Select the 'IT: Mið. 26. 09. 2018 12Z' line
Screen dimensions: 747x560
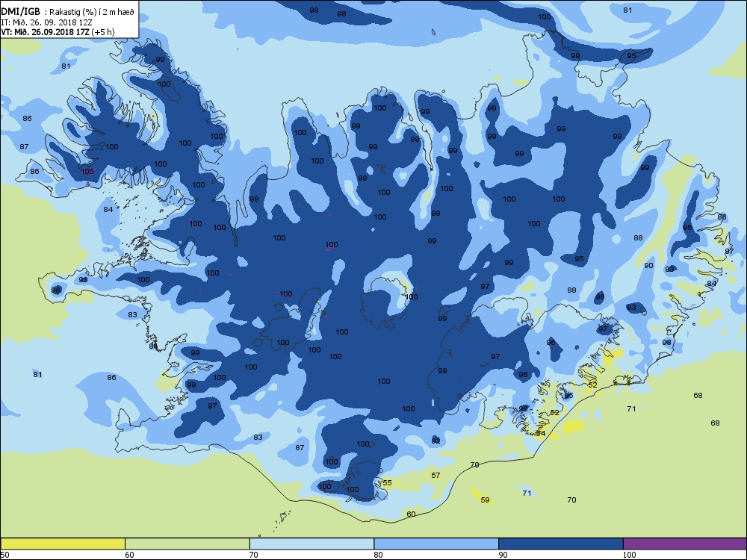point(48,22)
